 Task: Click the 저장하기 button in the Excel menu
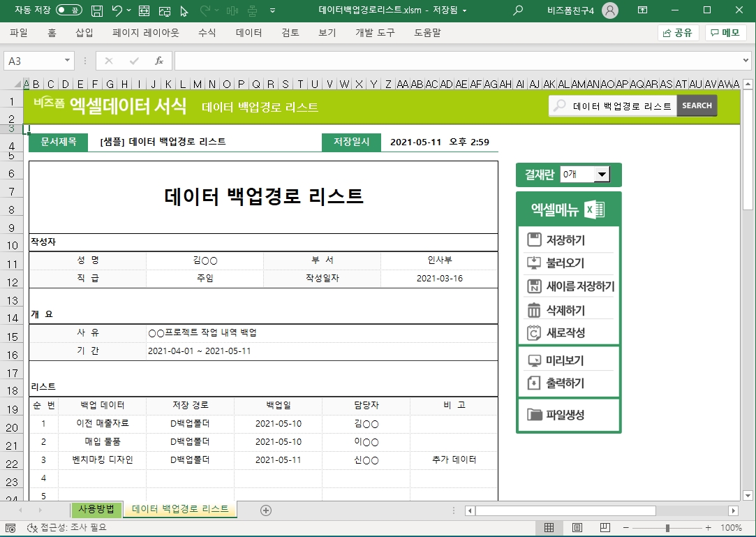[565, 240]
